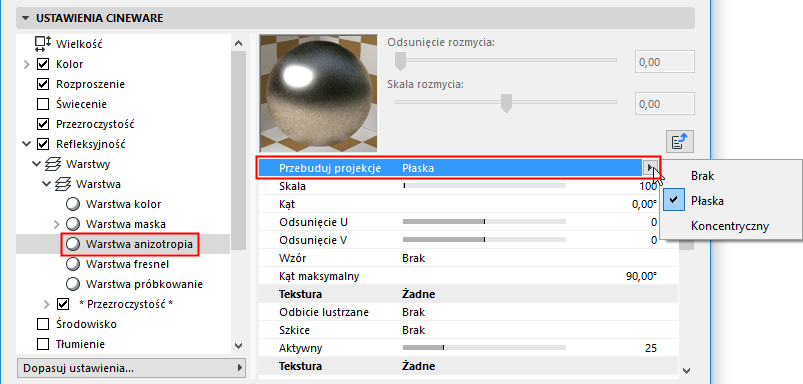803x384 pixels.
Task: Choose Brak from projection menu
Action: click(x=702, y=176)
